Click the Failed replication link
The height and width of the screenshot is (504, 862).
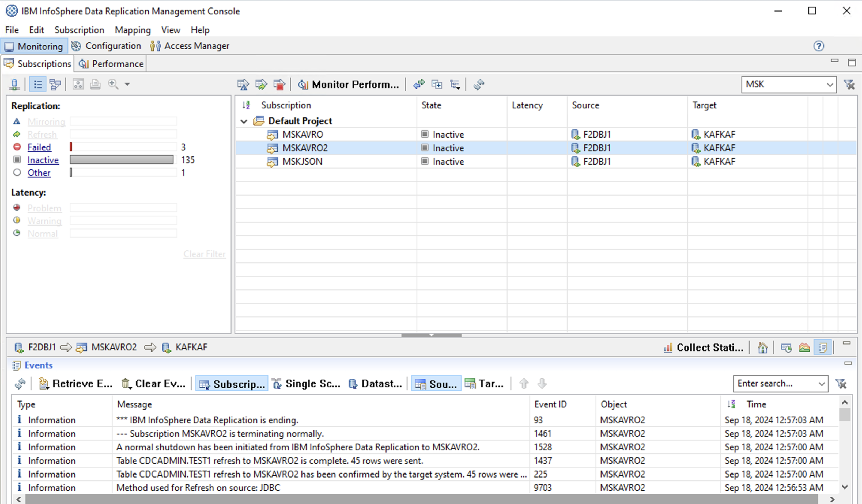39,147
